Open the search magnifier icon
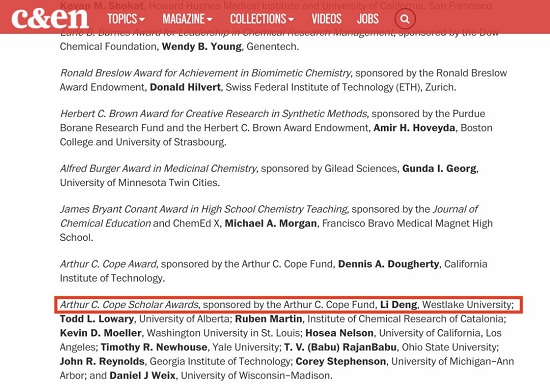The width and height of the screenshot is (550, 392). tap(405, 19)
